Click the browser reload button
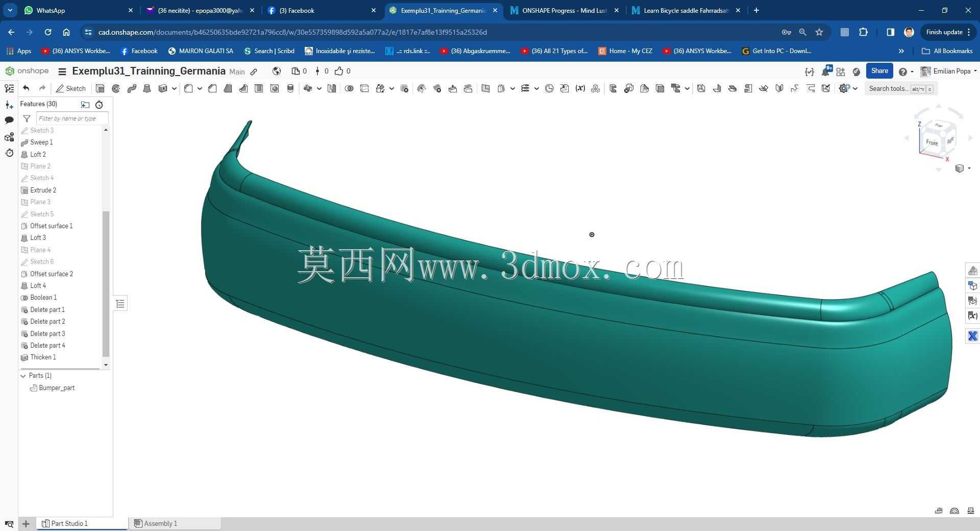The height and width of the screenshot is (531, 980). [x=47, y=32]
